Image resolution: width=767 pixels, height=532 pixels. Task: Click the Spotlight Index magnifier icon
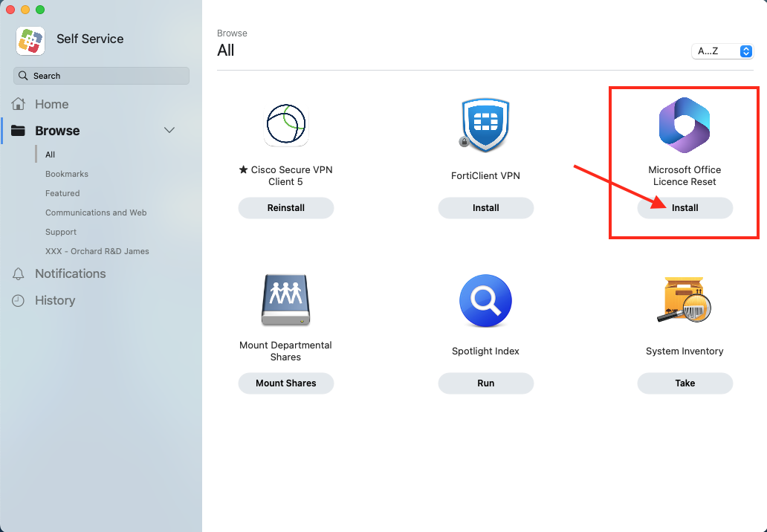click(x=485, y=300)
